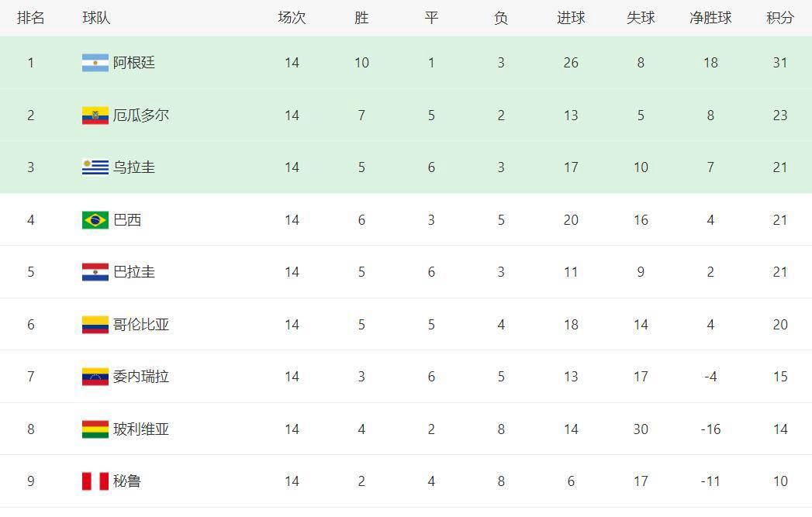This screenshot has width=812, height=517.
Task: Open team link 巴西
Action: 127,220
